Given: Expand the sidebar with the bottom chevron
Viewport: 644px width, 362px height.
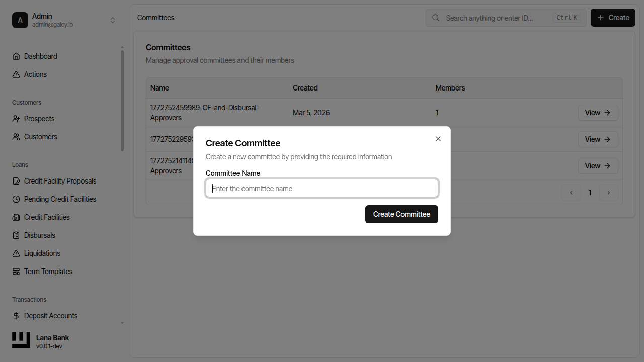Looking at the screenshot, I should click(122, 323).
